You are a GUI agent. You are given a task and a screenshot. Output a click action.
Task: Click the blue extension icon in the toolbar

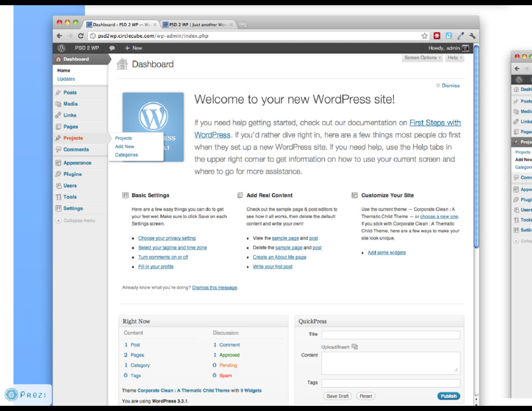click(448, 36)
